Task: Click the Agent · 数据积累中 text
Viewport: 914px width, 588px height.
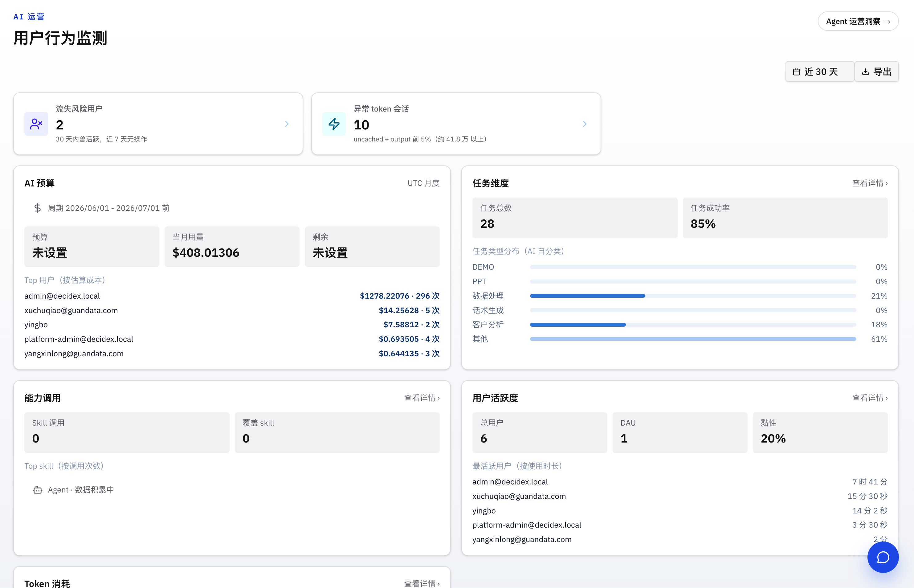Action: coord(81,490)
